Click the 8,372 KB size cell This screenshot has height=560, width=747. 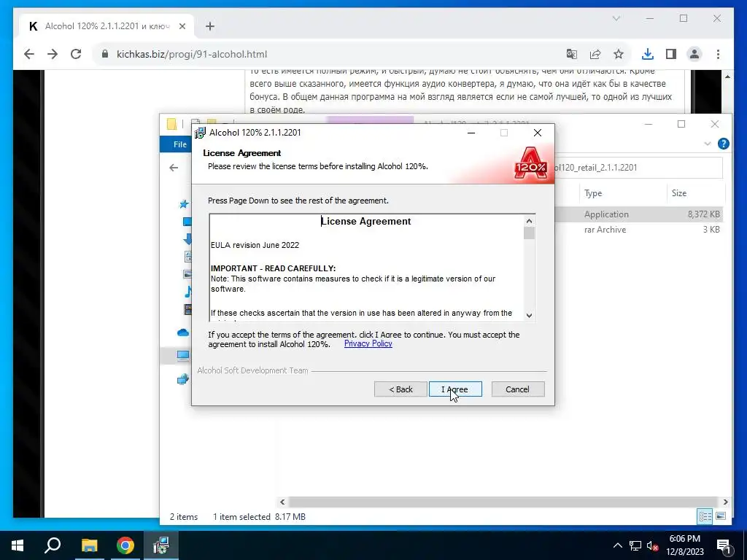704,214
